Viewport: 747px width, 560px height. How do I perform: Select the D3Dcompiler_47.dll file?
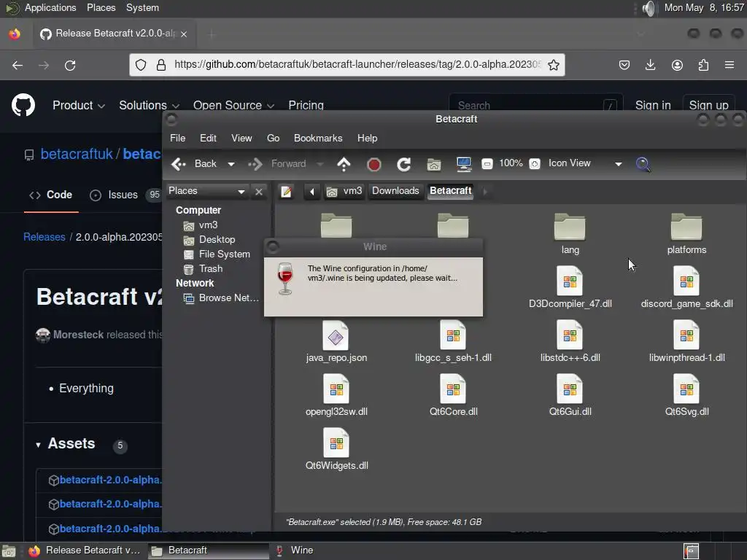point(570,287)
